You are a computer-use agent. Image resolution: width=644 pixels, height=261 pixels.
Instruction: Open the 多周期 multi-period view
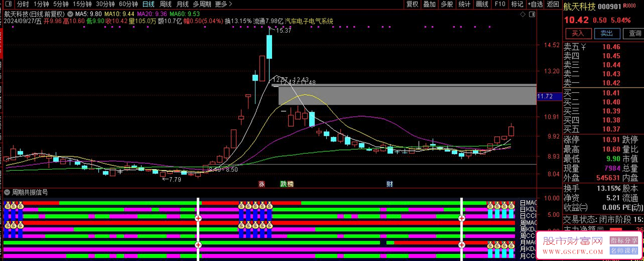(x=202, y=4)
